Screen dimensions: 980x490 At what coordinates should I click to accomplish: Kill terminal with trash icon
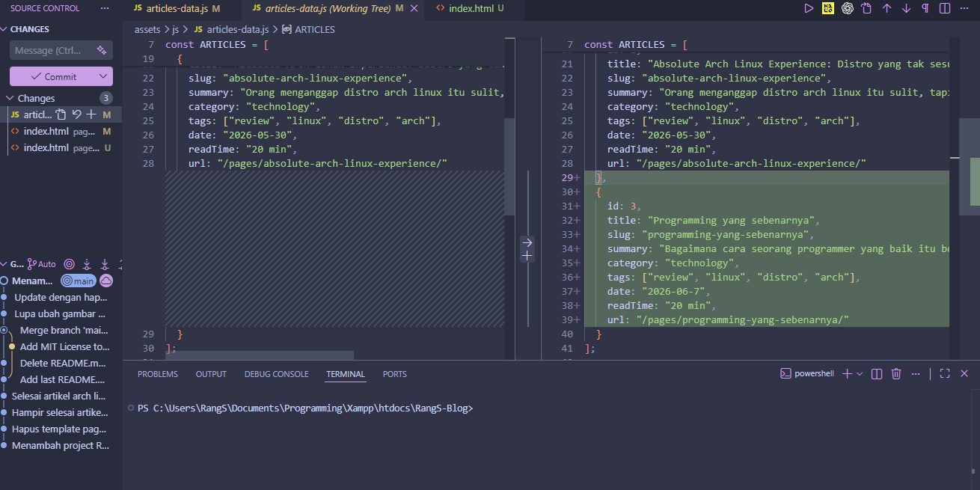[x=896, y=373]
